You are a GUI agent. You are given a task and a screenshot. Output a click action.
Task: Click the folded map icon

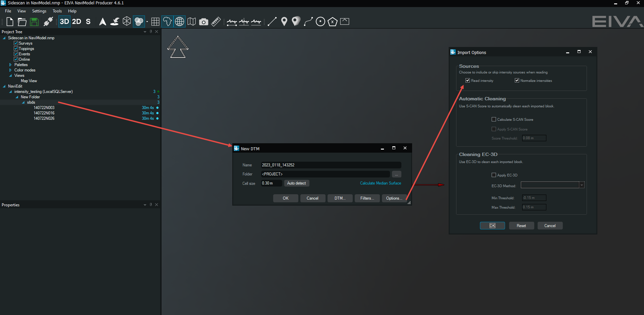click(192, 22)
